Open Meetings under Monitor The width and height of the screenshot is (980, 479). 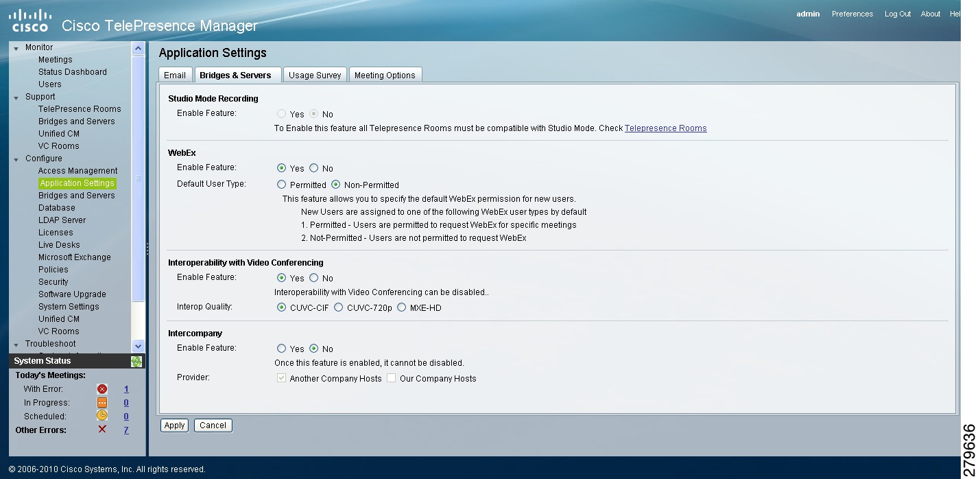tap(55, 60)
